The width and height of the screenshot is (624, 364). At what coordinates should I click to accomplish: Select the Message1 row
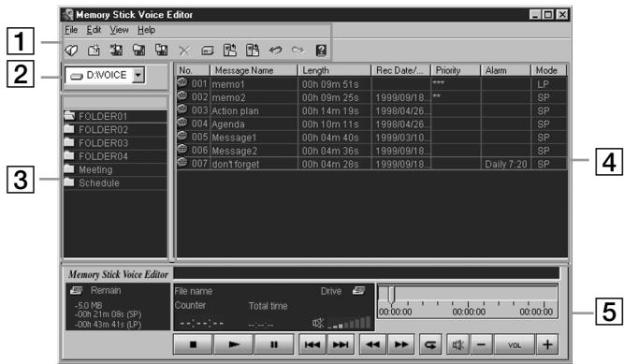pos(371,138)
